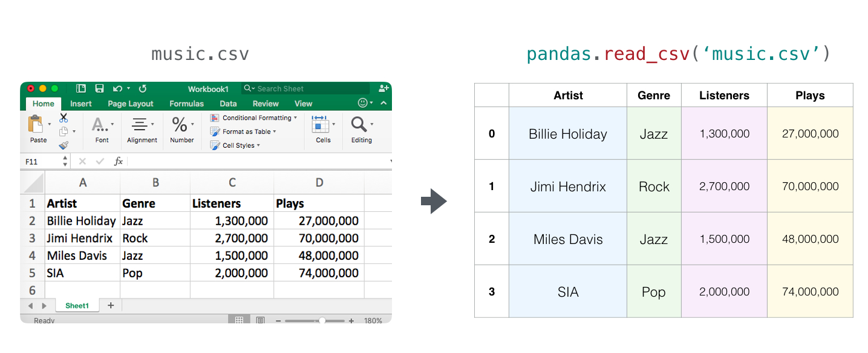Open the Conditional Formatting dropdown

click(257, 118)
